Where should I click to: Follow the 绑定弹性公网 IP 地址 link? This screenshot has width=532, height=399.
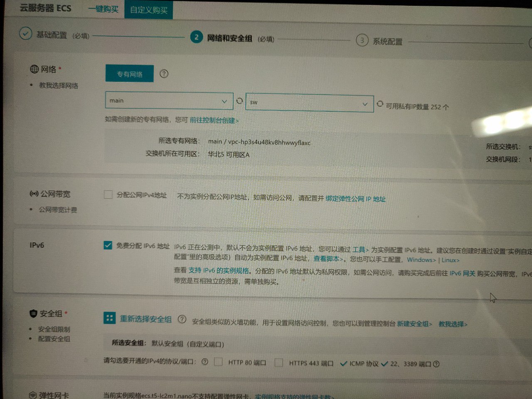point(355,199)
